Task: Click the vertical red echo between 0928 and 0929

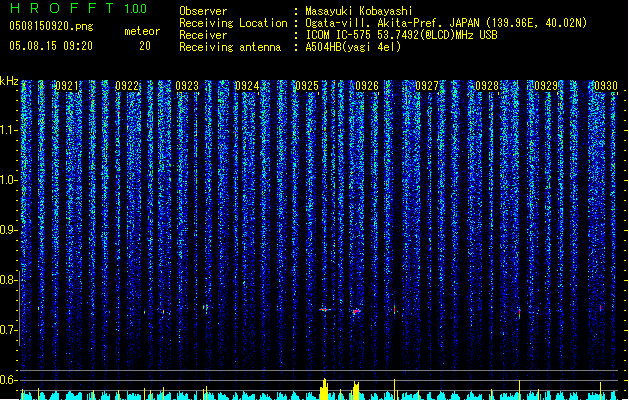Action: pyautogui.click(x=519, y=313)
